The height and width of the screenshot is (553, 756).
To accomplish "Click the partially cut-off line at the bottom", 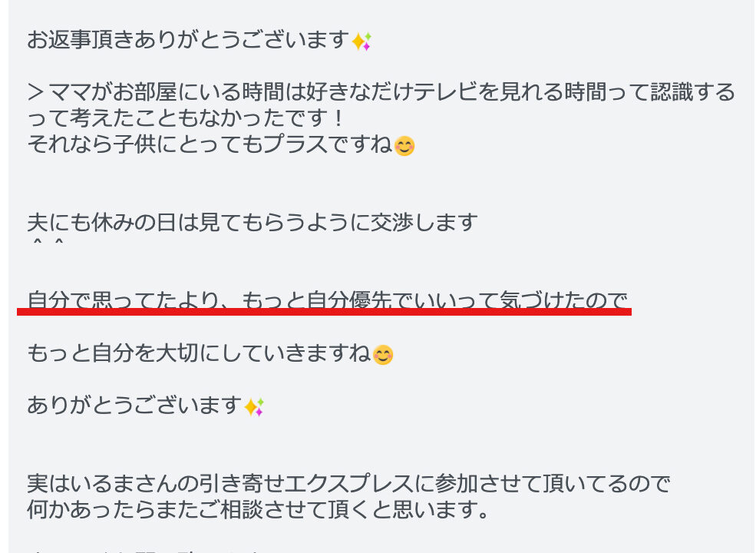I will click(x=144, y=550).
